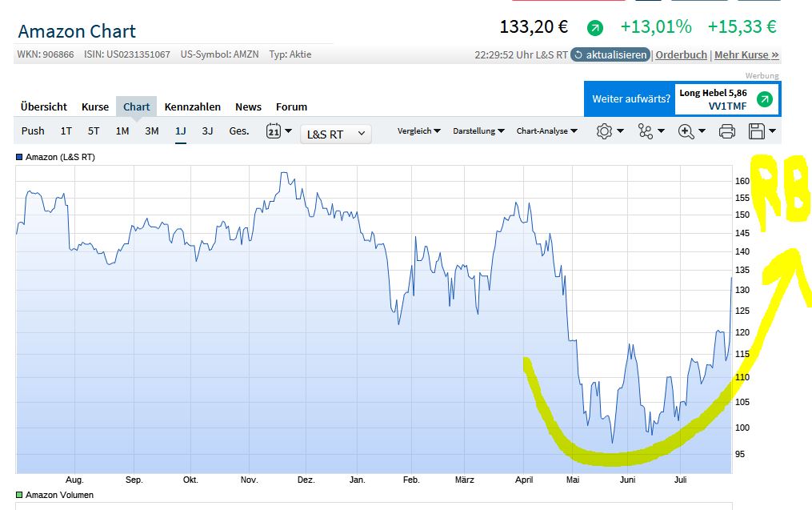This screenshot has width=812, height=510.
Task: Click the +15,33 € change value
Action: point(742,26)
